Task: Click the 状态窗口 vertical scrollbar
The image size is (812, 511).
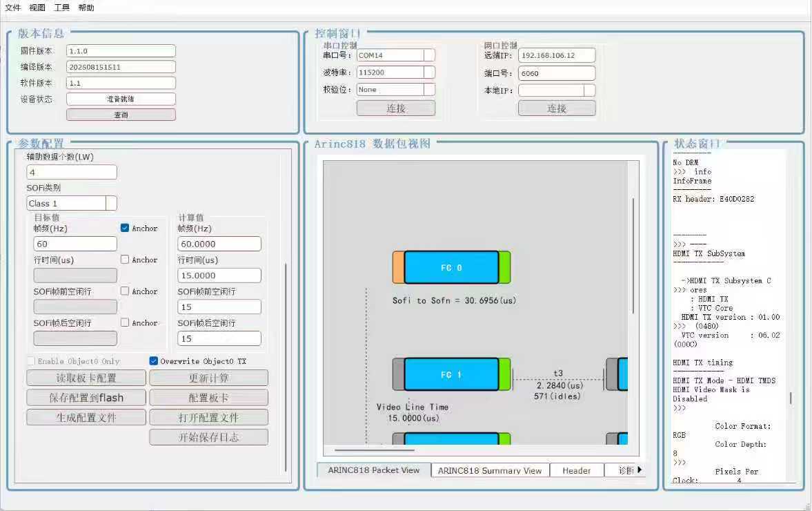Action: pyautogui.click(x=791, y=398)
